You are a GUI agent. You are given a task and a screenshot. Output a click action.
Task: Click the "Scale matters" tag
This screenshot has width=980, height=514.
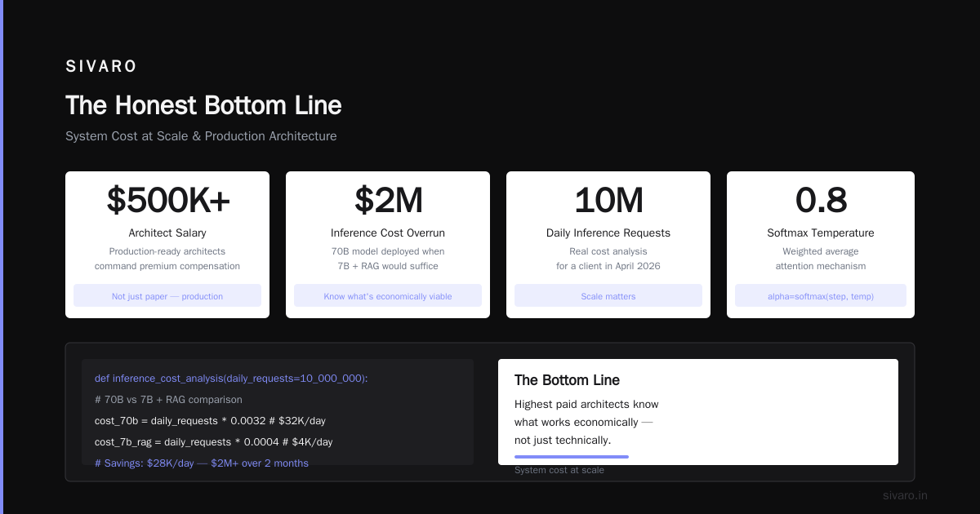tap(608, 296)
